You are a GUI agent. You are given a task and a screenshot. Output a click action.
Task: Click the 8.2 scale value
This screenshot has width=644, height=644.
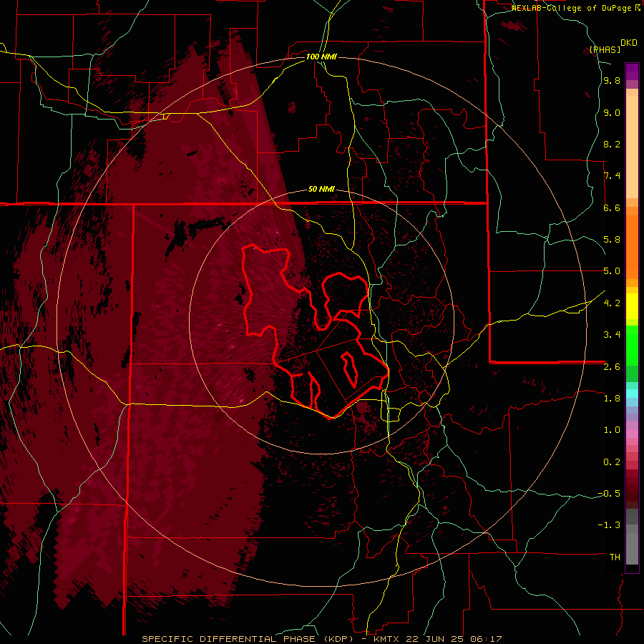(612, 145)
